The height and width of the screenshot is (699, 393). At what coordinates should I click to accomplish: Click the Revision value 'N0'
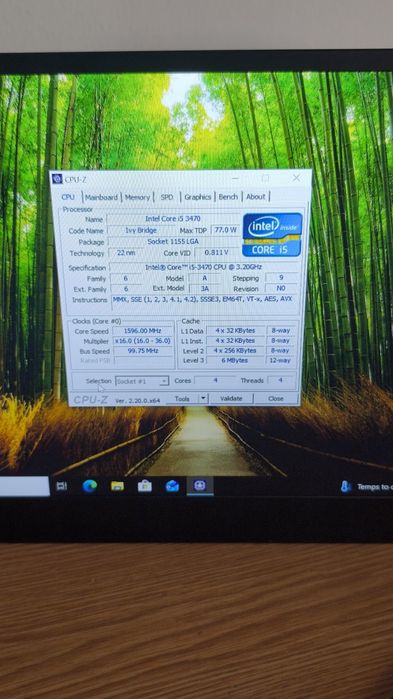pos(281,288)
